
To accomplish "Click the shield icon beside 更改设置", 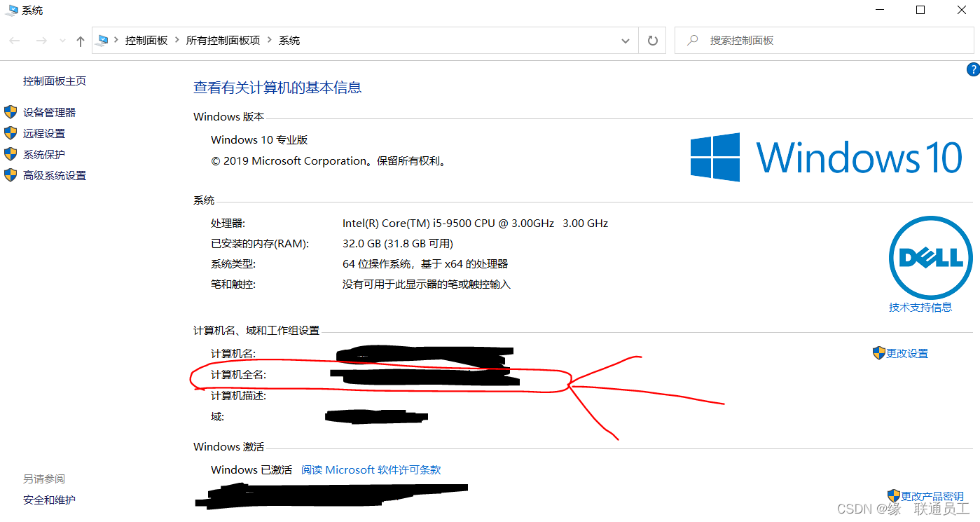I will [x=878, y=352].
